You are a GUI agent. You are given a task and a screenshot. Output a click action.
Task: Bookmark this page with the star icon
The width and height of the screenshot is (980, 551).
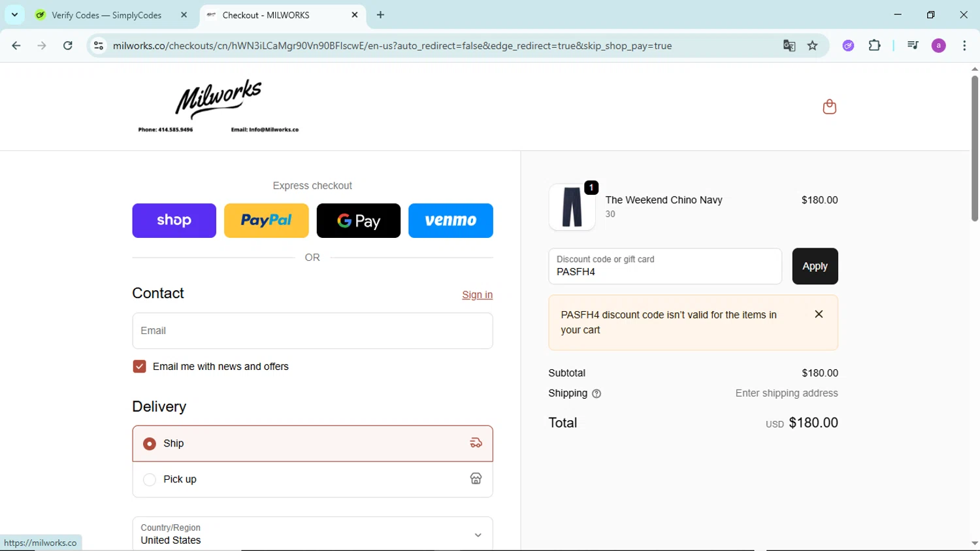[x=813, y=46]
